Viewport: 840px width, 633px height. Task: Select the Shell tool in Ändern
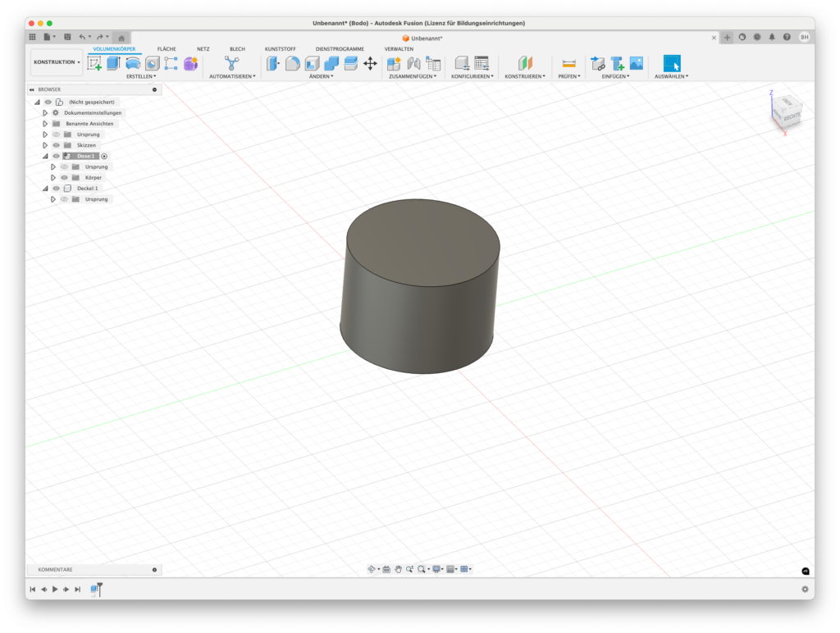tap(312, 63)
